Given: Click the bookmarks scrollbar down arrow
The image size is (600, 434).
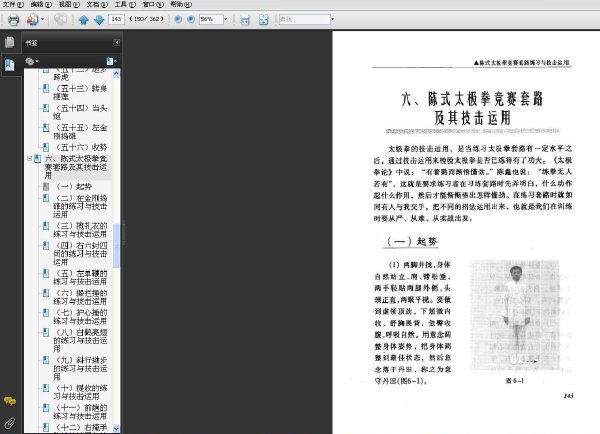Looking at the screenshot, I should [x=116, y=428].
